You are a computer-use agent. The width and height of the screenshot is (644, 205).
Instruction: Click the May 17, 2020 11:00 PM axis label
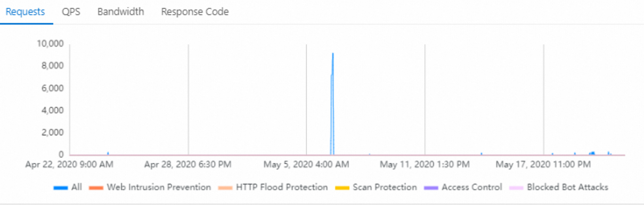[x=543, y=164]
